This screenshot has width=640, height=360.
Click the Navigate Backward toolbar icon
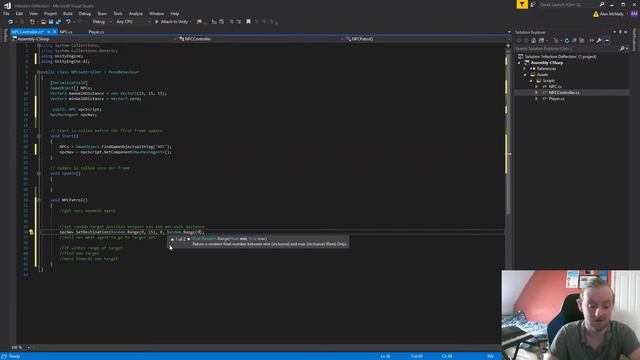click(11, 22)
